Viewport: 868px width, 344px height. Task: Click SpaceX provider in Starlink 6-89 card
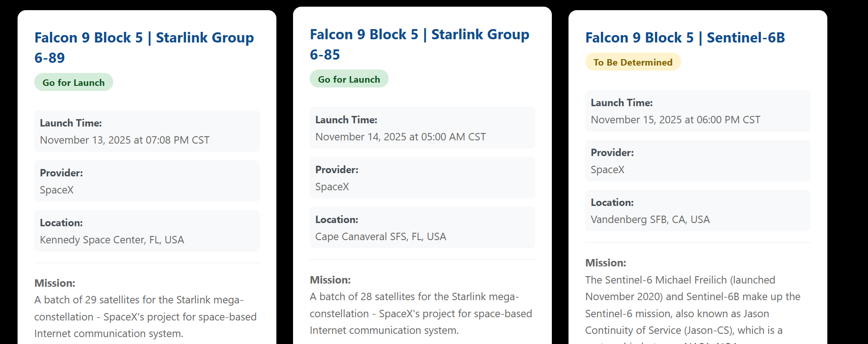coord(57,190)
